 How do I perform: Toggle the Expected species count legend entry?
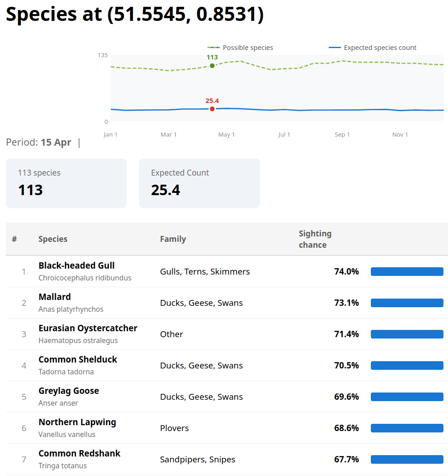click(x=372, y=48)
